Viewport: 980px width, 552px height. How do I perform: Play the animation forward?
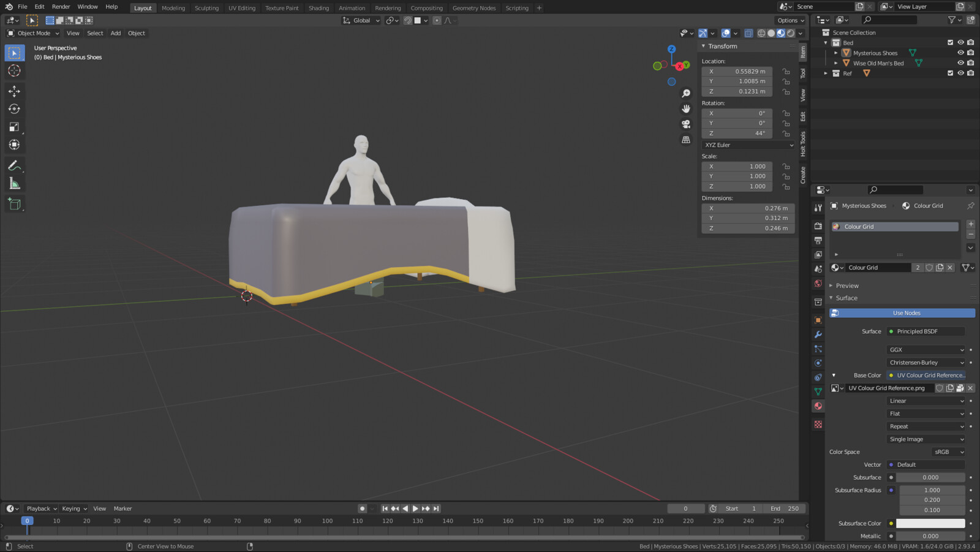(415, 509)
